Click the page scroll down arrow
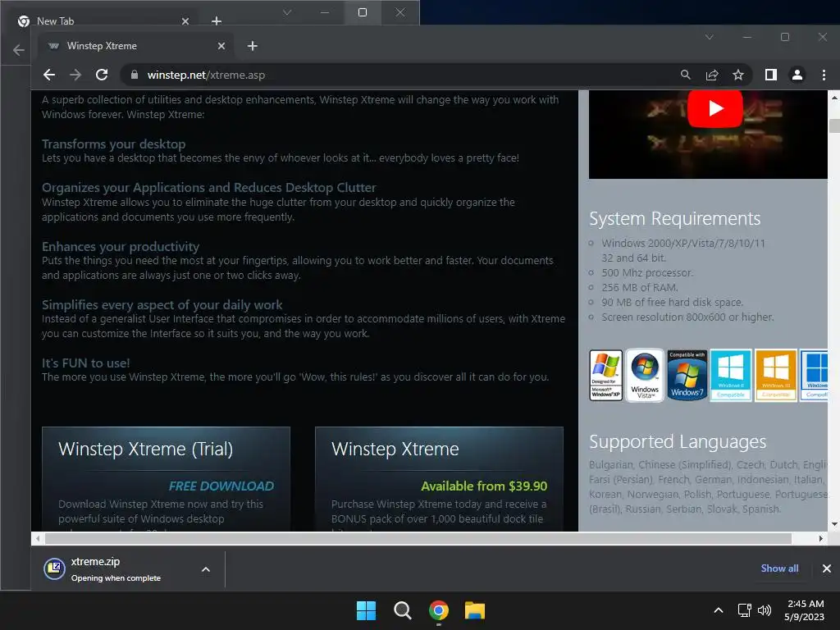The image size is (840, 630). tap(834, 524)
